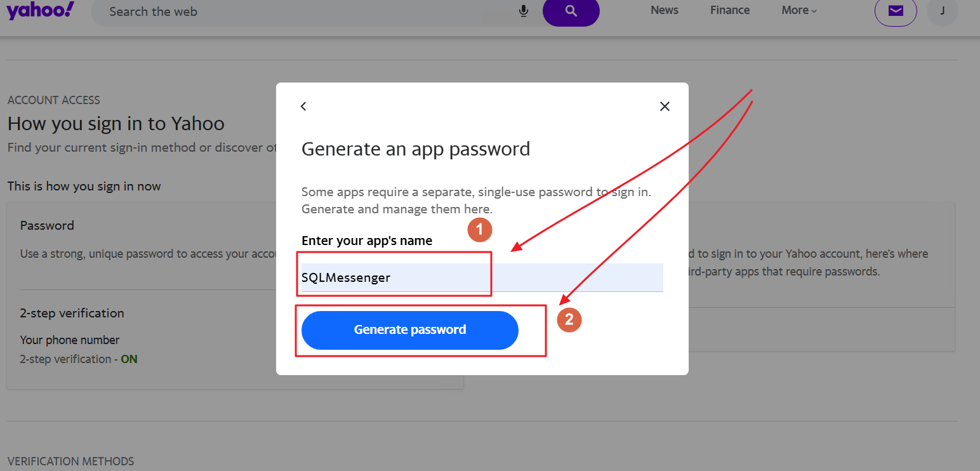The width and height of the screenshot is (980, 471).
Task: Click the 'VERIFICATION METHODS' section label
Action: coord(71,461)
